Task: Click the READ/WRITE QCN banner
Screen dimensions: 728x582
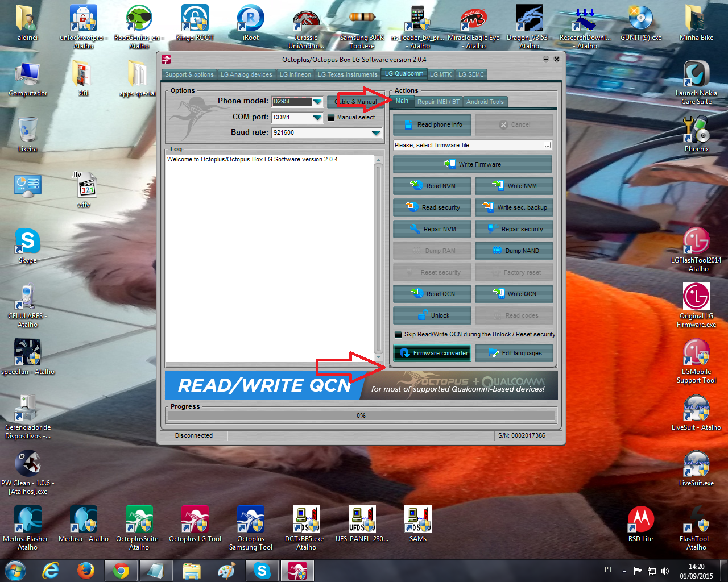Action: coord(361,385)
